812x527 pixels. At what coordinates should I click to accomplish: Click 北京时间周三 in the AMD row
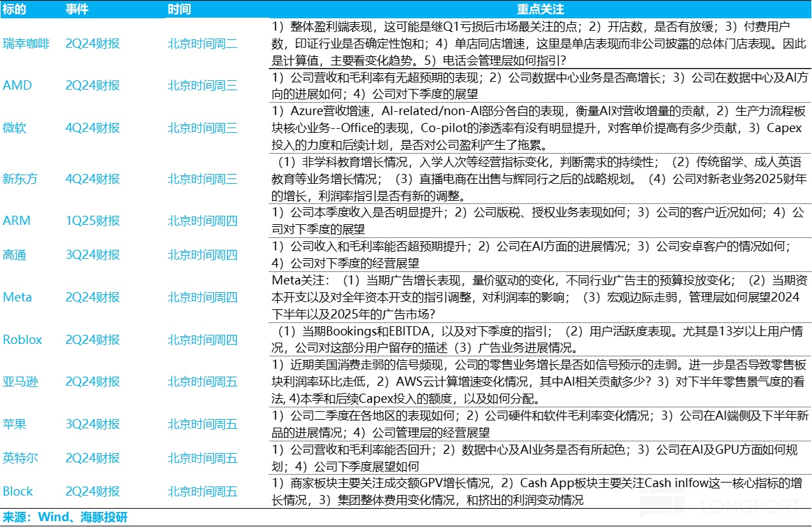[x=203, y=86]
